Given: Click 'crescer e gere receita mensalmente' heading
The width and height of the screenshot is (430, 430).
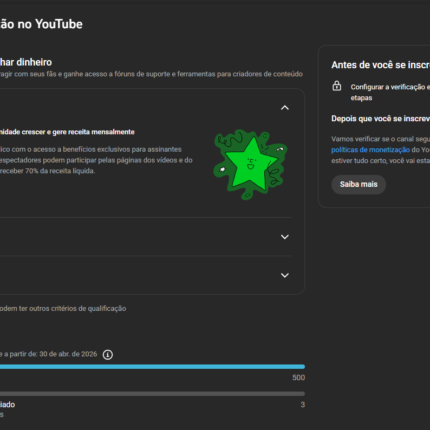Looking at the screenshot, I should (x=78, y=132).
